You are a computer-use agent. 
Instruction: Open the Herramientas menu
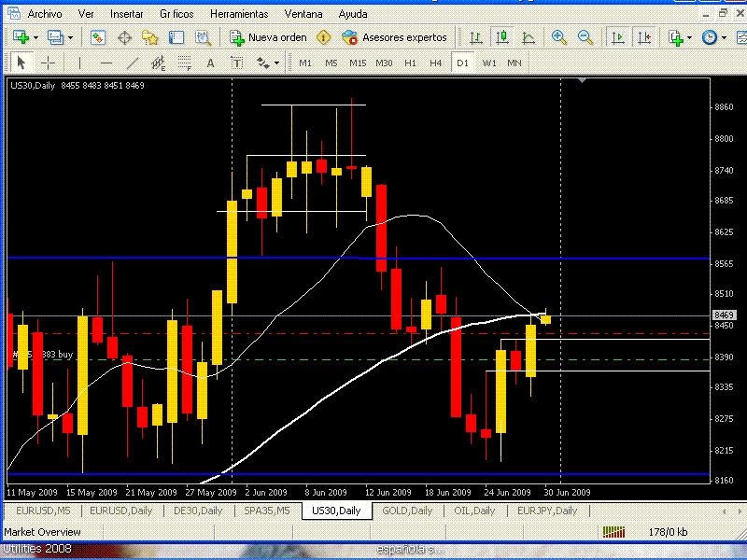coord(239,14)
